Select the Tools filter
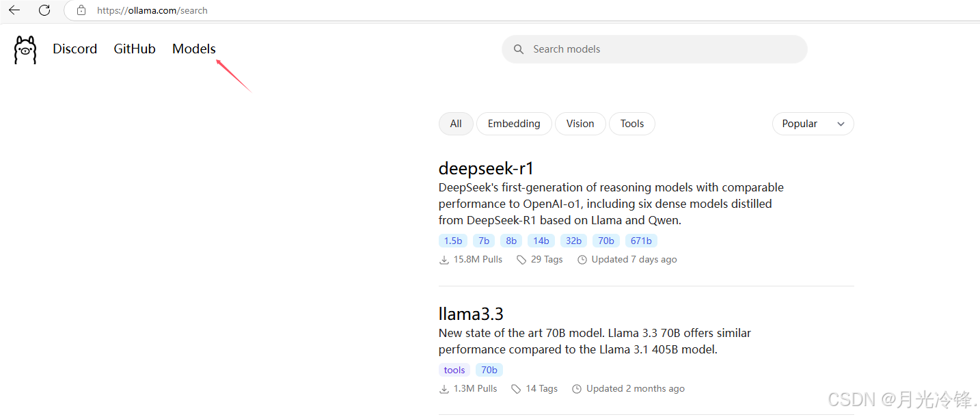The image size is (980, 417). click(632, 124)
